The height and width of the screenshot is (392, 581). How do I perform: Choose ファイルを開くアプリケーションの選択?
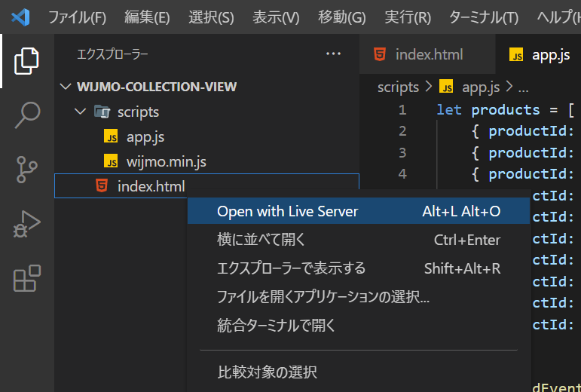click(359, 297)
